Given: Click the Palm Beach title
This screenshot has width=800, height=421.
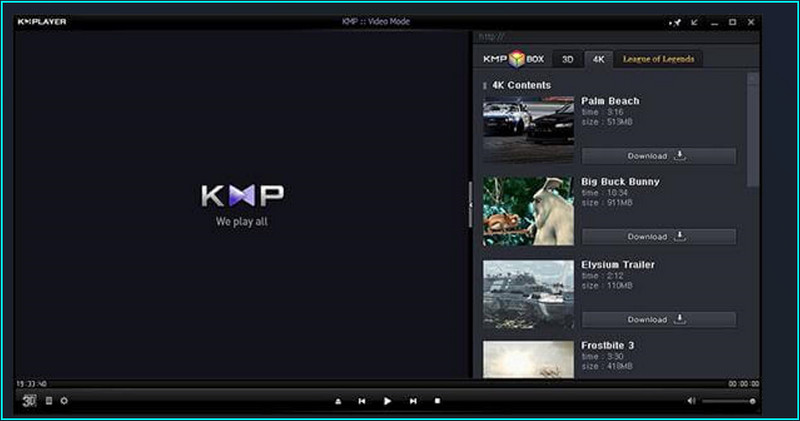Looking at the screenshot, I should [610, 101].
